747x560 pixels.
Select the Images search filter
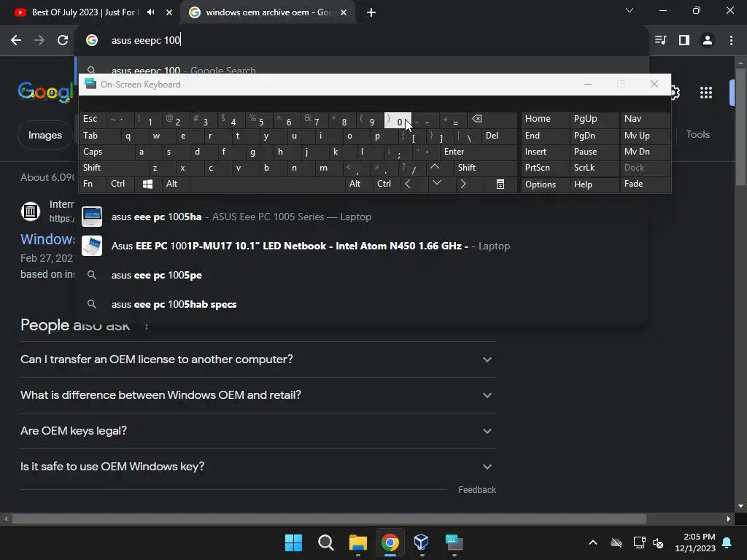tap(45, 135)
